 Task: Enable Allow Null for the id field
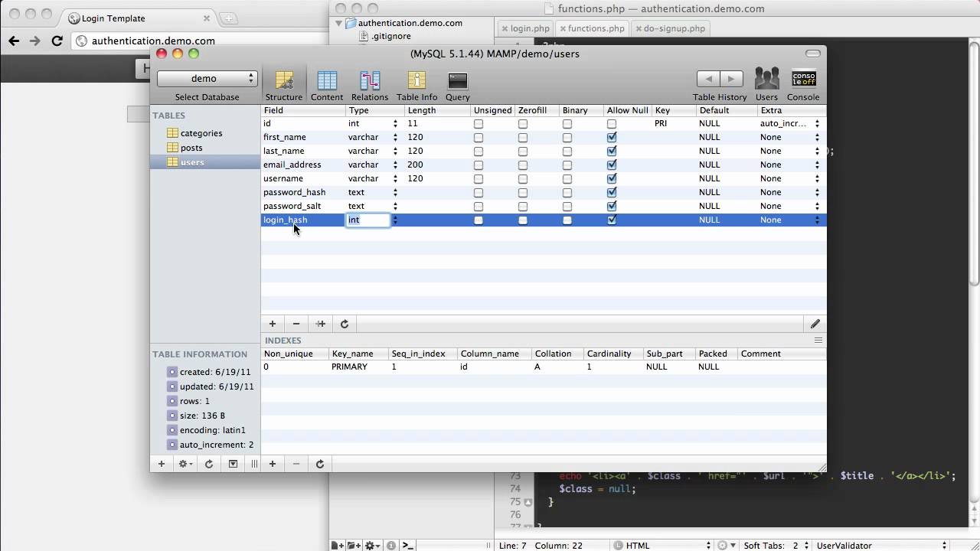click(x=612, y=124)
